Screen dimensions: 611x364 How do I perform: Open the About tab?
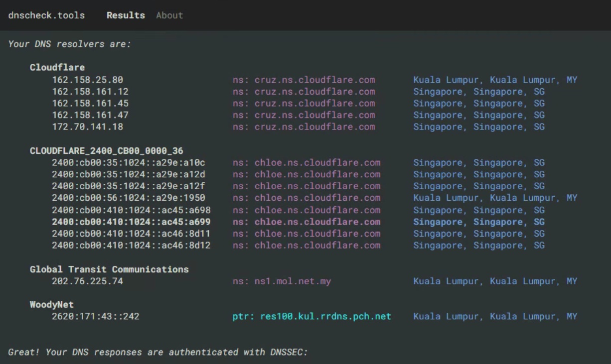click(169, 15)
